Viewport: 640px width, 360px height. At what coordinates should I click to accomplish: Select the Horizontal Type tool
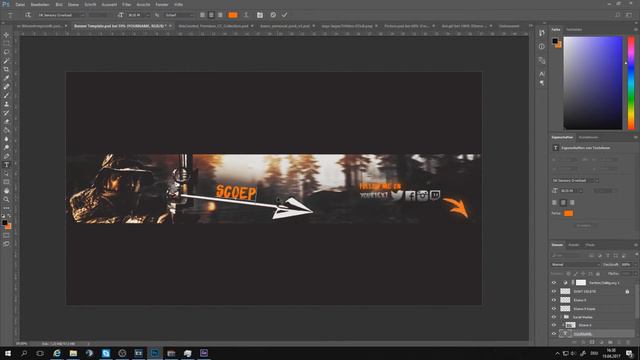6,164
